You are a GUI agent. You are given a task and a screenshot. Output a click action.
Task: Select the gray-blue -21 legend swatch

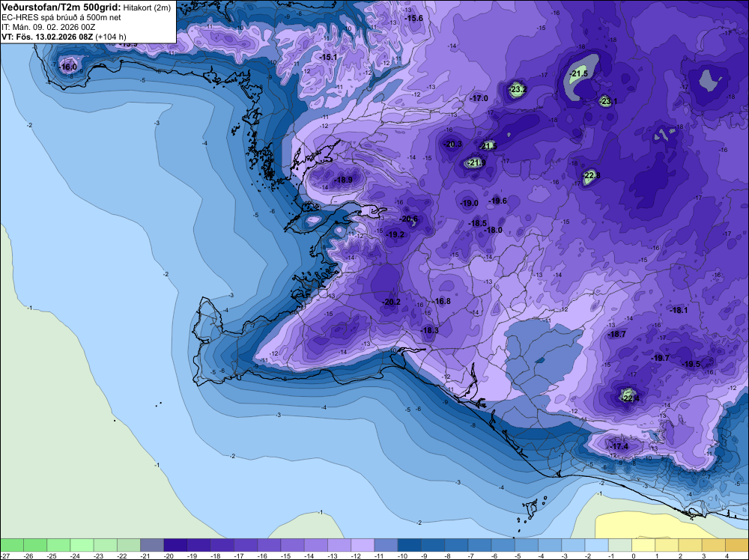tap(152, 545)
